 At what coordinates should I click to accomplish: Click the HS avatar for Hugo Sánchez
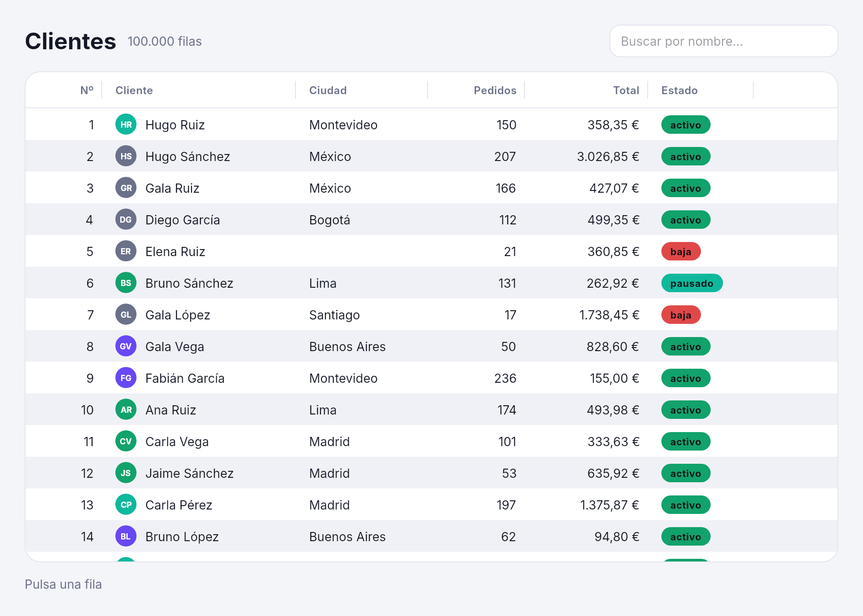(x=126, y=156)
